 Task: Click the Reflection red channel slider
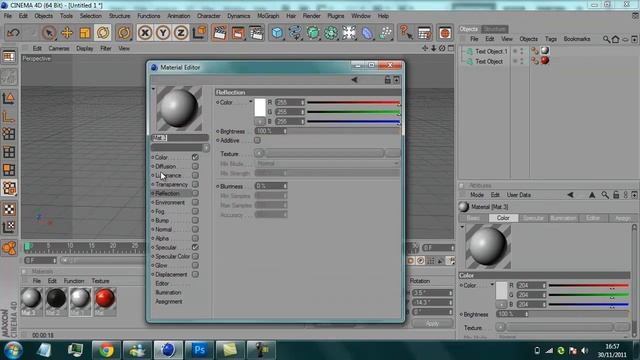[353, 102]
